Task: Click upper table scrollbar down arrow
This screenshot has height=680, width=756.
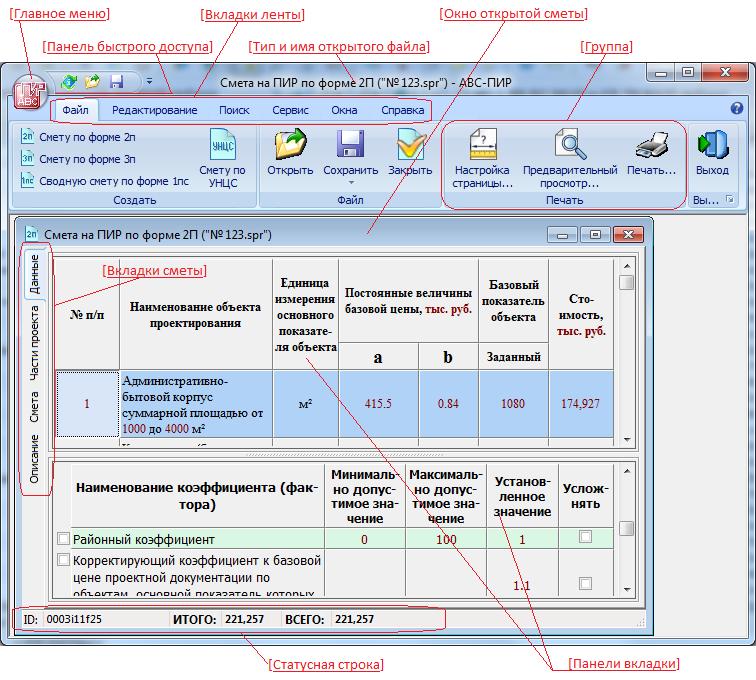Action: 627,439
